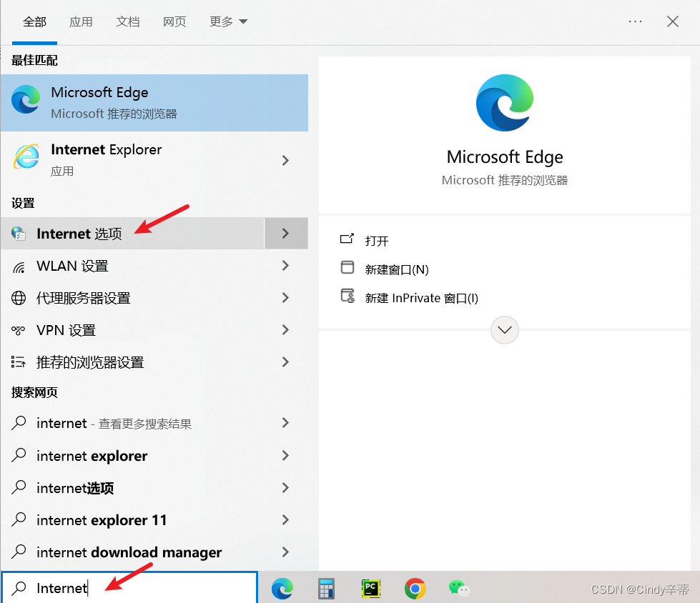
Task: Open Calculator from the taskbar
Action: coord(326,589)
